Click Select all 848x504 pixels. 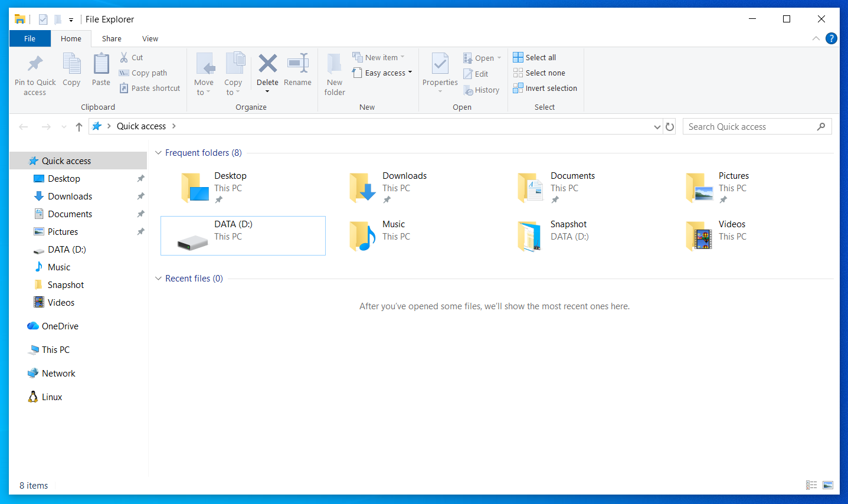pyautogui.click(x=535, y=57)
